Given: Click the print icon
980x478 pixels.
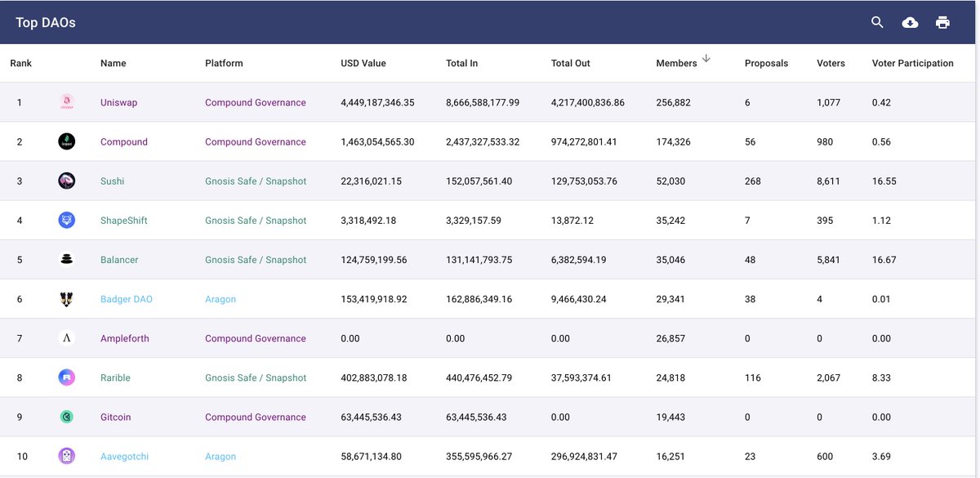Looking at the screenshot, I should coord(942,22).
